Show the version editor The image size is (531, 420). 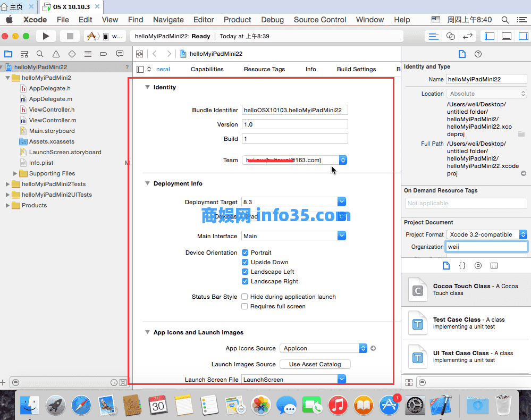(x=468, y=36)
